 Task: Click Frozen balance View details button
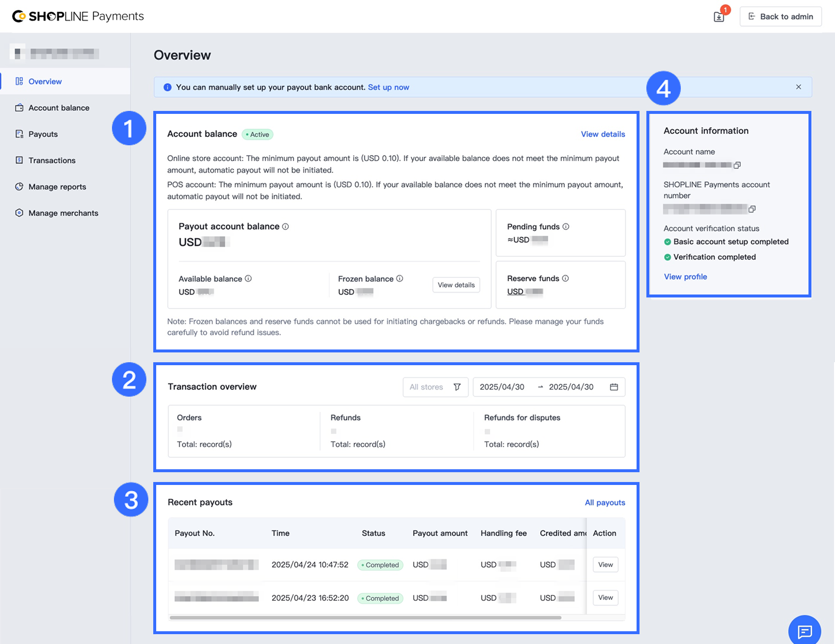(x=456, y=285)
